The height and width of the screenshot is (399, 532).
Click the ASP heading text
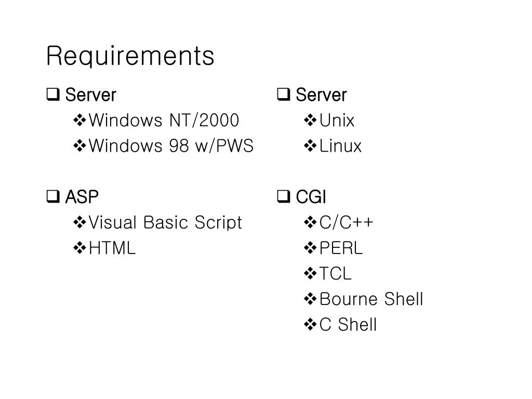[82, 197]
